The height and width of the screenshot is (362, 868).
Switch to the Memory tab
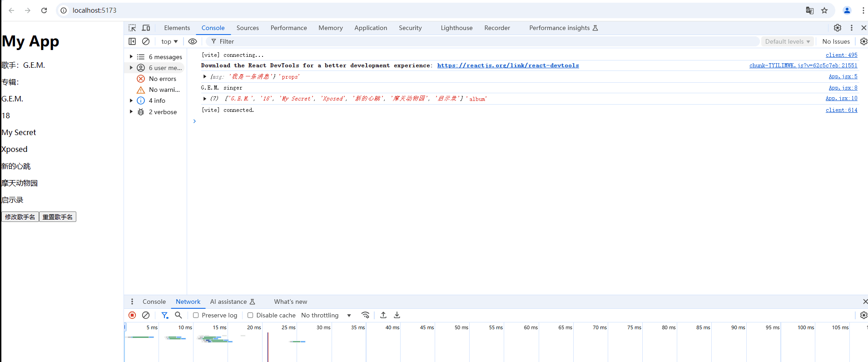[331, 28]
